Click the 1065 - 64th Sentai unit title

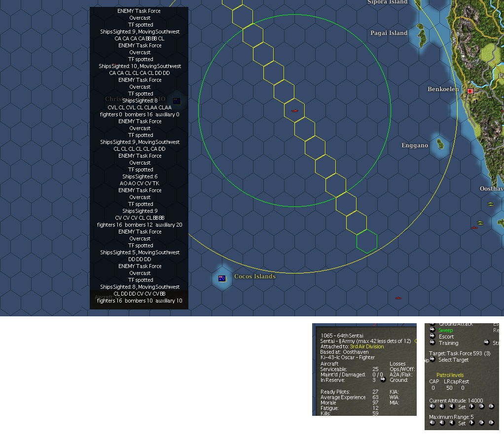pos(342,336)
